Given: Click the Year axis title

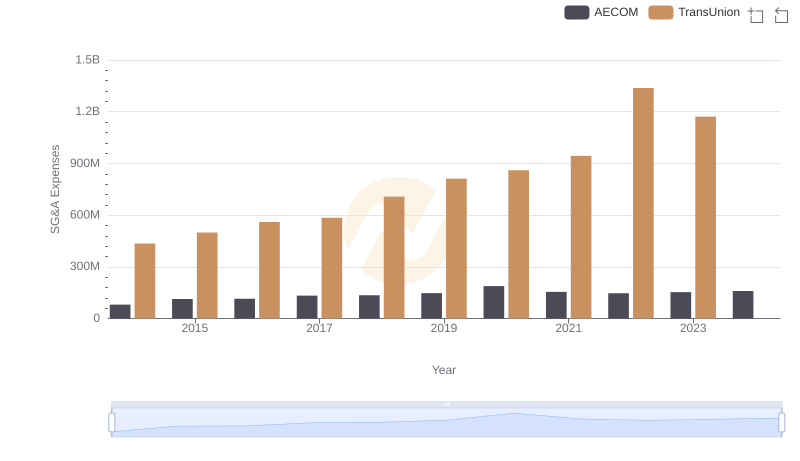Looking at the screenshot, I should tap(444, 370).
